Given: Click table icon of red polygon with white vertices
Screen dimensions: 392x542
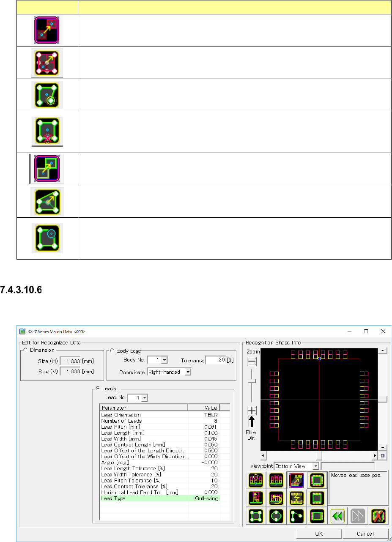Looking at the screenshot, I should coord(47,63).
